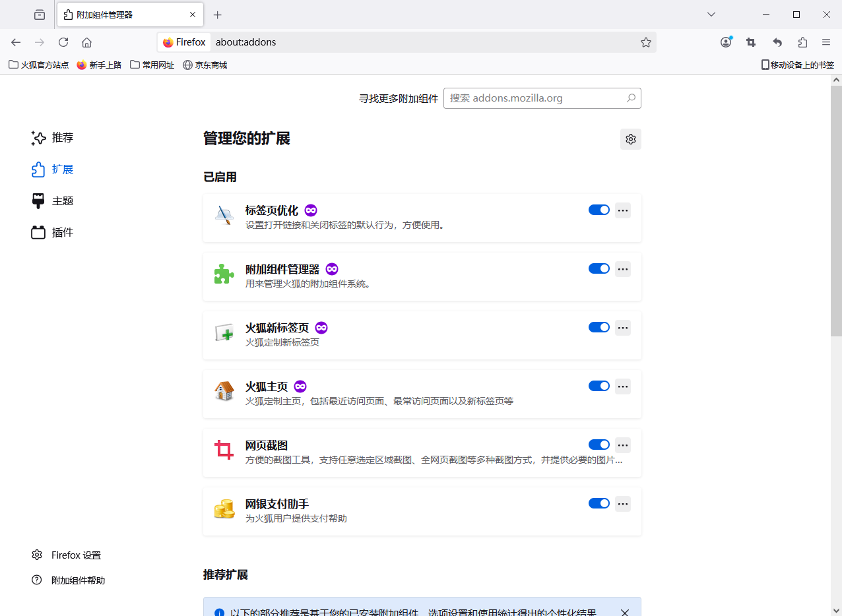842x616 pixels.
Task: Click the undo arrow toolbar icon
Action: point(777,42)
